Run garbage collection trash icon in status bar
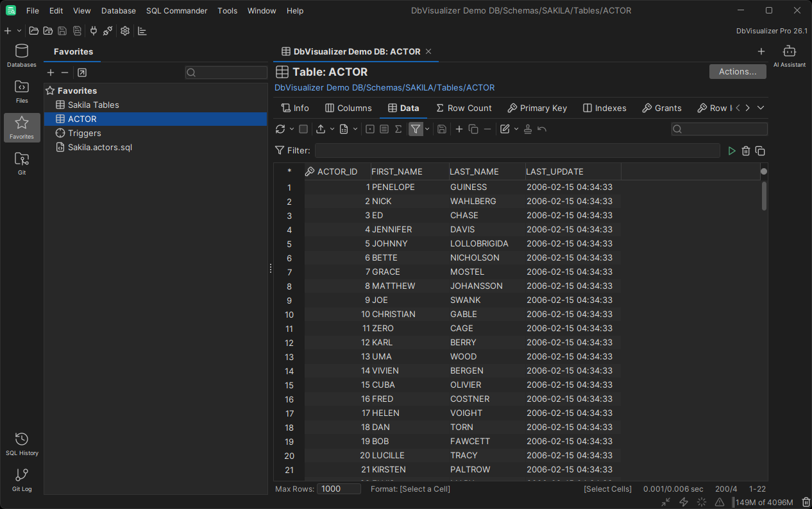The image size is (812, 509). 806,502
